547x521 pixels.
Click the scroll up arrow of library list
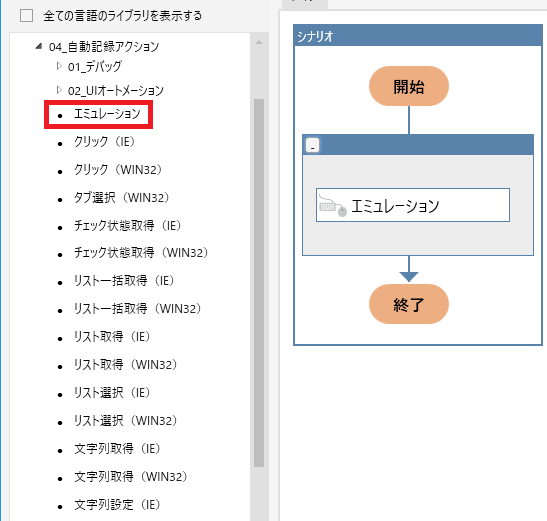coord(259,43)
